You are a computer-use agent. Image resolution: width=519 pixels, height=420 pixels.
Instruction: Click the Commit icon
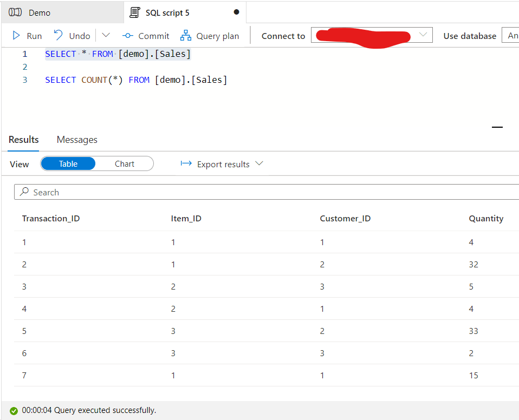click(128, 36)
